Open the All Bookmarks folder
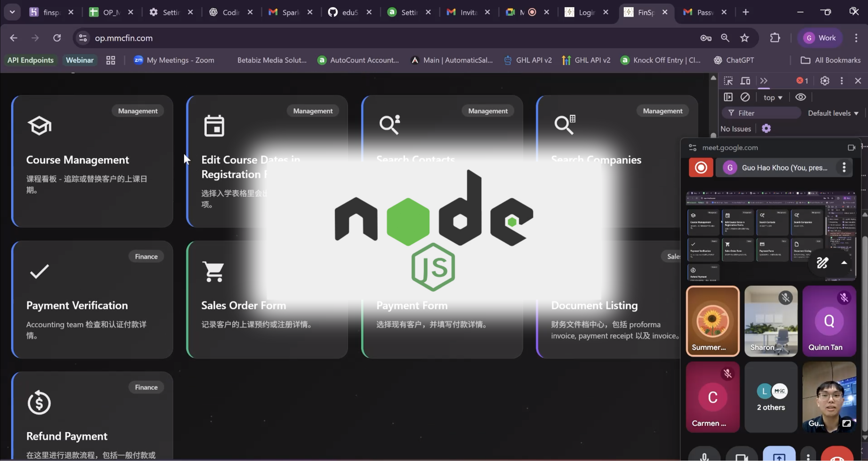The image size is (868, 461). pos(830,60)
